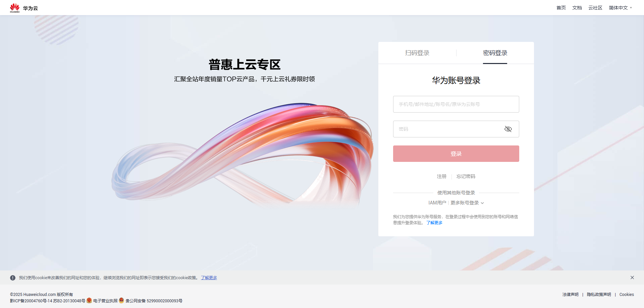644x308 pixels.
Task: Focus the 密码 password field
Action: point(448,129)
